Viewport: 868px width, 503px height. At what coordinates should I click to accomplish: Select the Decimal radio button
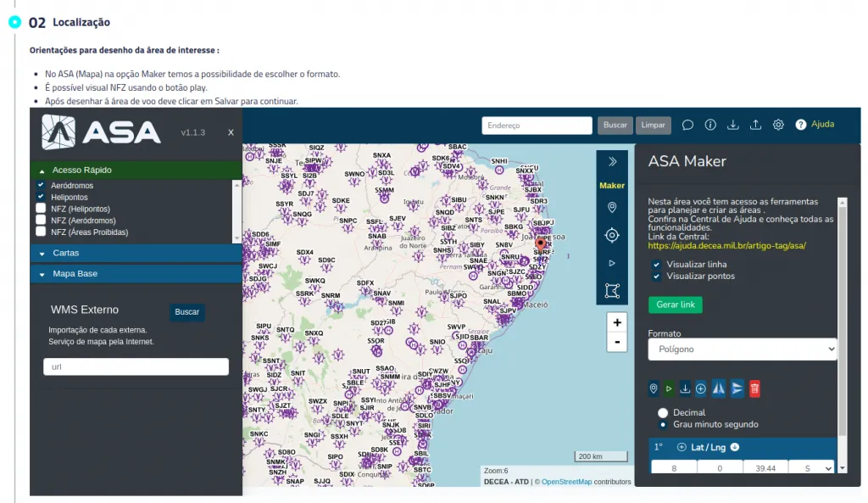click(x=663, y=413)
